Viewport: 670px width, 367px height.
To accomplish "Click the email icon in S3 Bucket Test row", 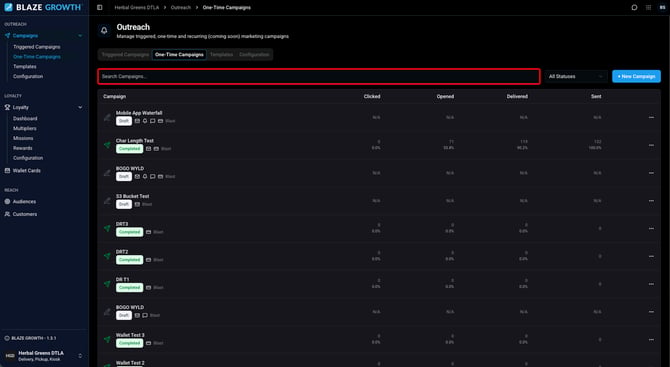I will (x=137, y=204).
